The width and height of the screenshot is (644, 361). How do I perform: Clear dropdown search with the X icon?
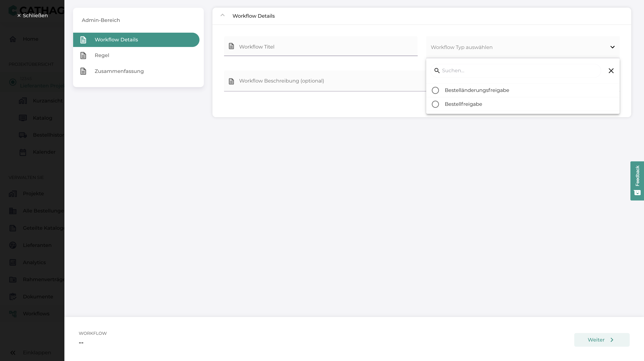point(611,71)
